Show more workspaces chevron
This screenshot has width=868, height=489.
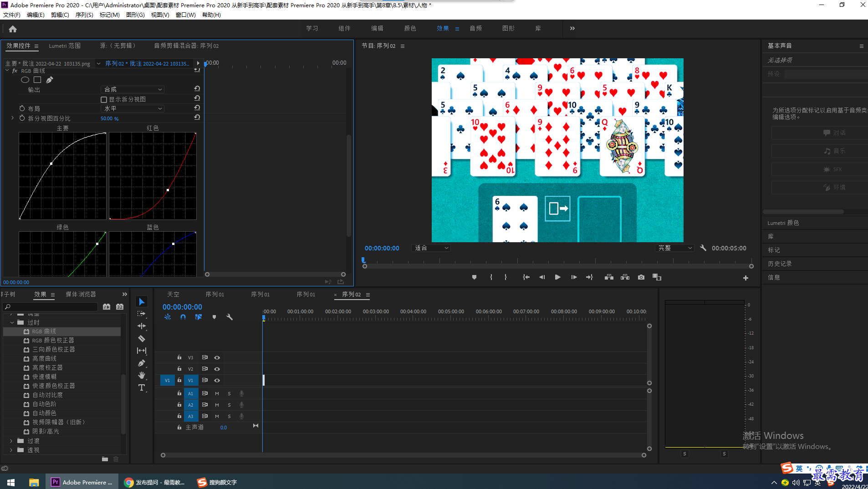click(x=572, y=28)
